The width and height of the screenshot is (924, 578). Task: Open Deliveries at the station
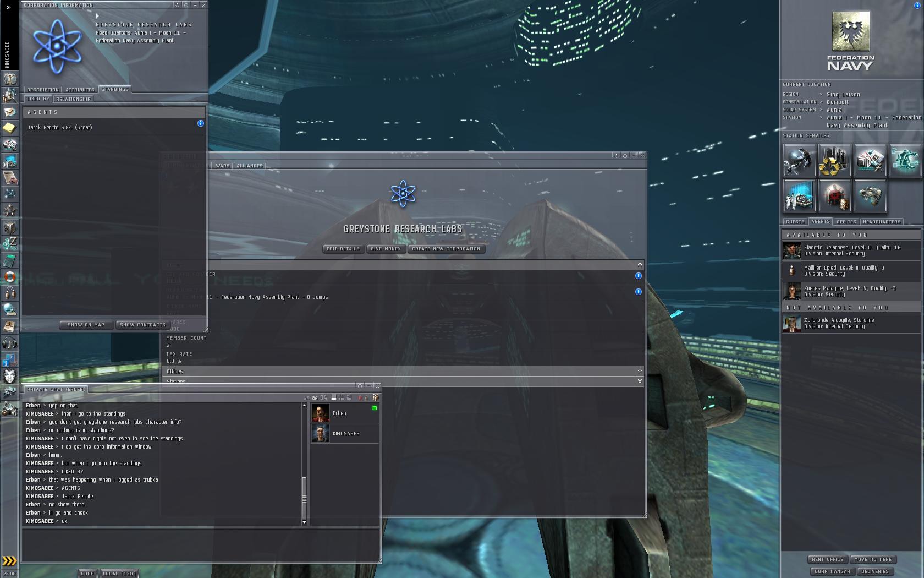[x=875, y=571]
